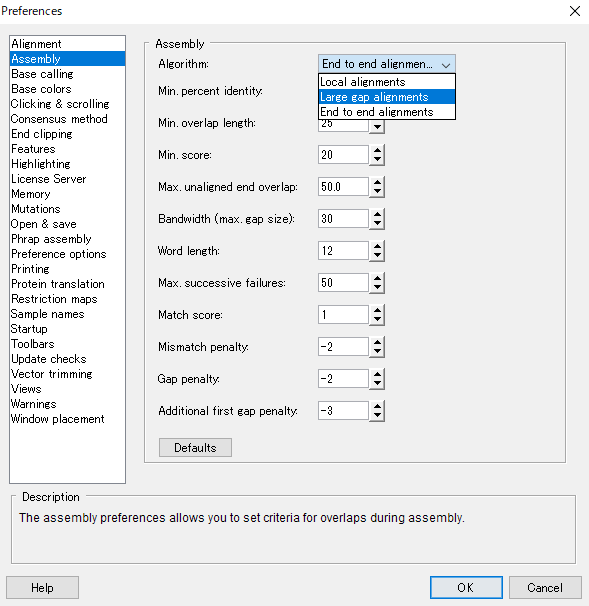Increase Min. score value
The image size is (589, 606).
(x=377, y=150)
